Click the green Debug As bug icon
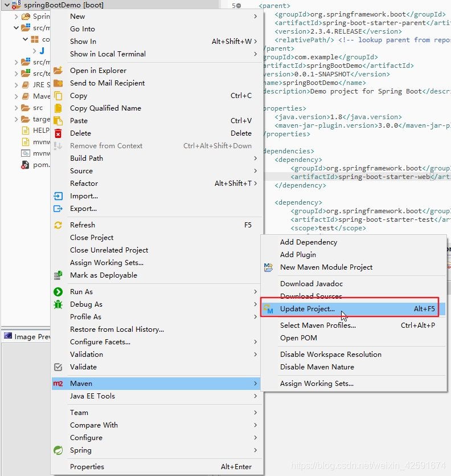Viewport: 451px width, 476px height. click(x=58, y=304)
